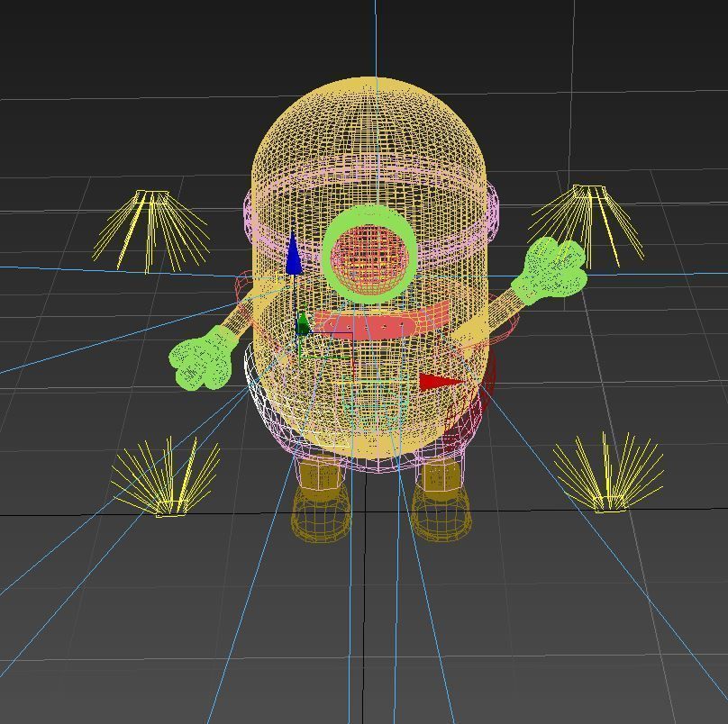
Task: Click the blue Z-axis arrow of the move gizmo
Action: (x=294, y=254)
